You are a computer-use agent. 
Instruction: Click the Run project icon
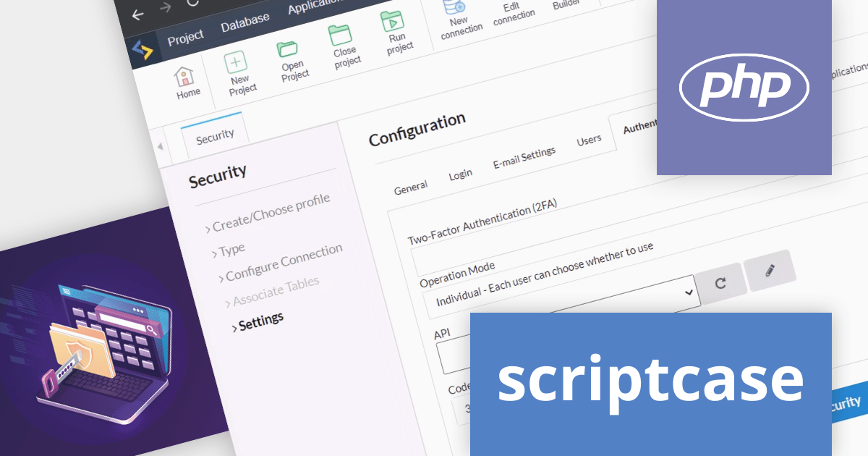click(x=393, y=22)
